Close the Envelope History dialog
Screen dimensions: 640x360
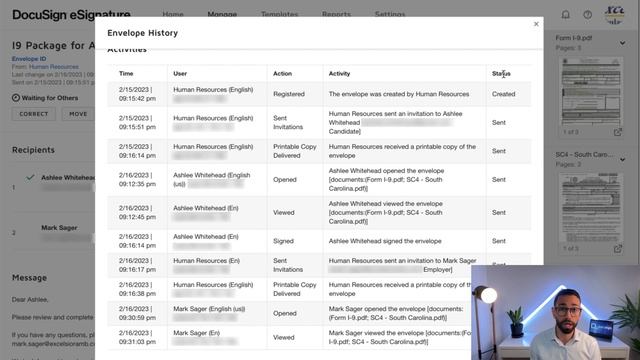(x=536, y=24)
